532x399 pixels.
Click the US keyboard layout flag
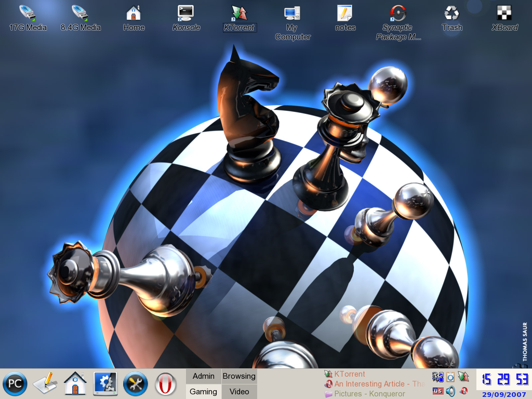point(437,391)
